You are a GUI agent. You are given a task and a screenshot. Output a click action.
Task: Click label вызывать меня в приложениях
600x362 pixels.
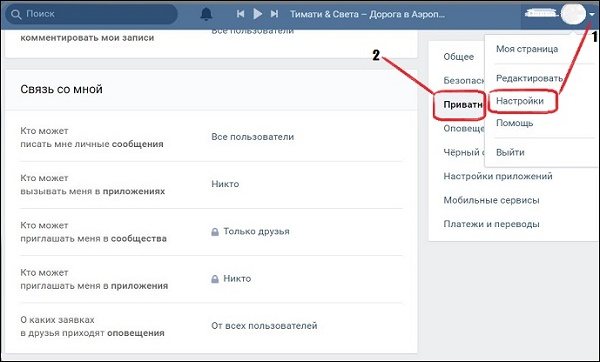(x=93, y=191)
